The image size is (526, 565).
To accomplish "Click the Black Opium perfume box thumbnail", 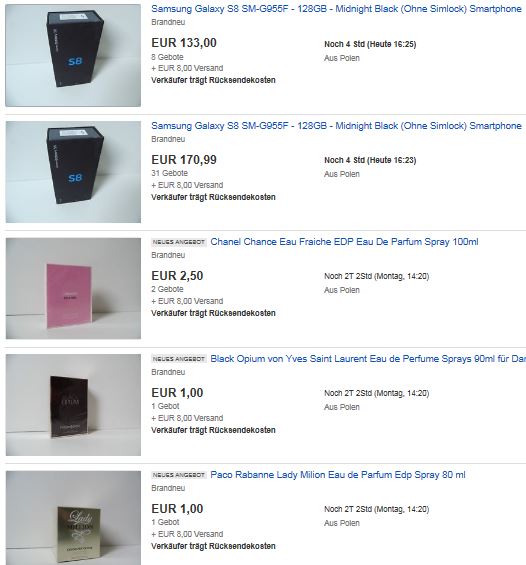I will (x=73, y=405).
